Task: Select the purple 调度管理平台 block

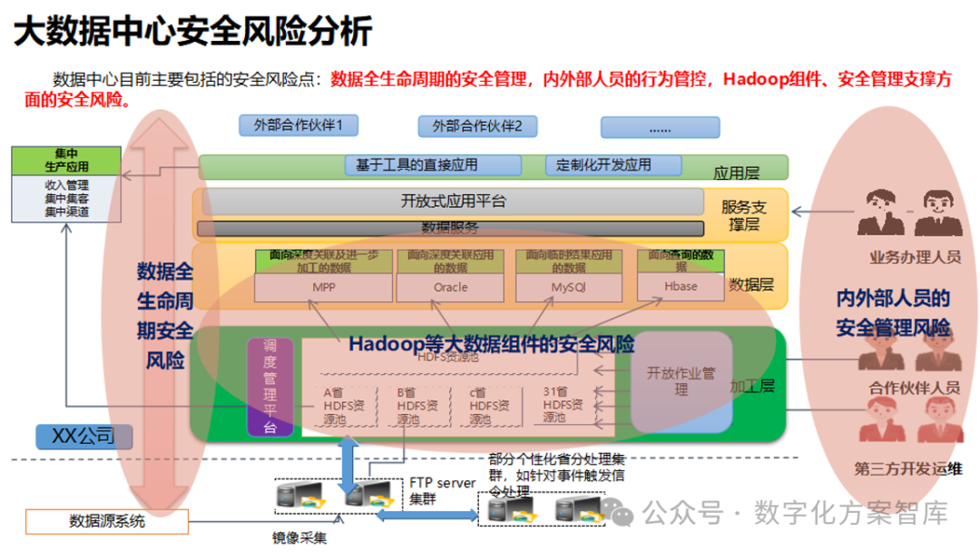Action: (x=270, y=387)
